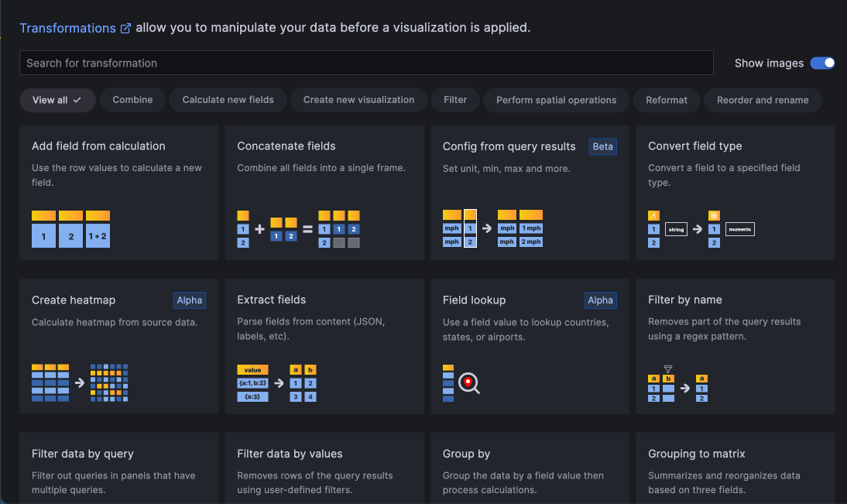
Task: Click the Create heatmap grid illustration
Action: 80,382
